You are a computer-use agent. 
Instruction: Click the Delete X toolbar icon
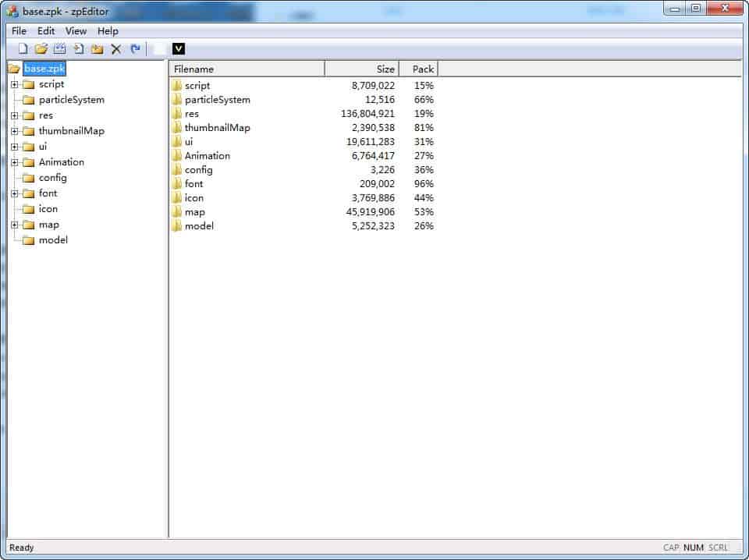pos(116,49)
